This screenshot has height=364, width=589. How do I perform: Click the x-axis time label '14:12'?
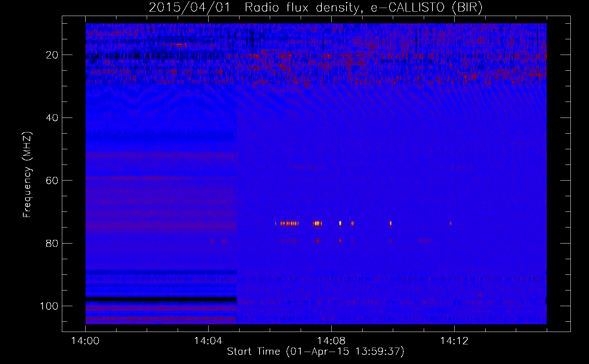pyautogui.click(x=454, y=341)
